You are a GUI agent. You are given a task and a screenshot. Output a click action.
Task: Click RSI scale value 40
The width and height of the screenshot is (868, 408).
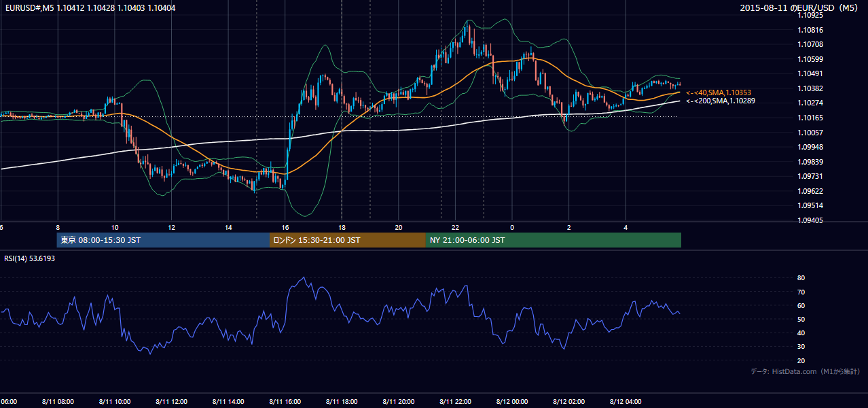click(x=801, y=333)
